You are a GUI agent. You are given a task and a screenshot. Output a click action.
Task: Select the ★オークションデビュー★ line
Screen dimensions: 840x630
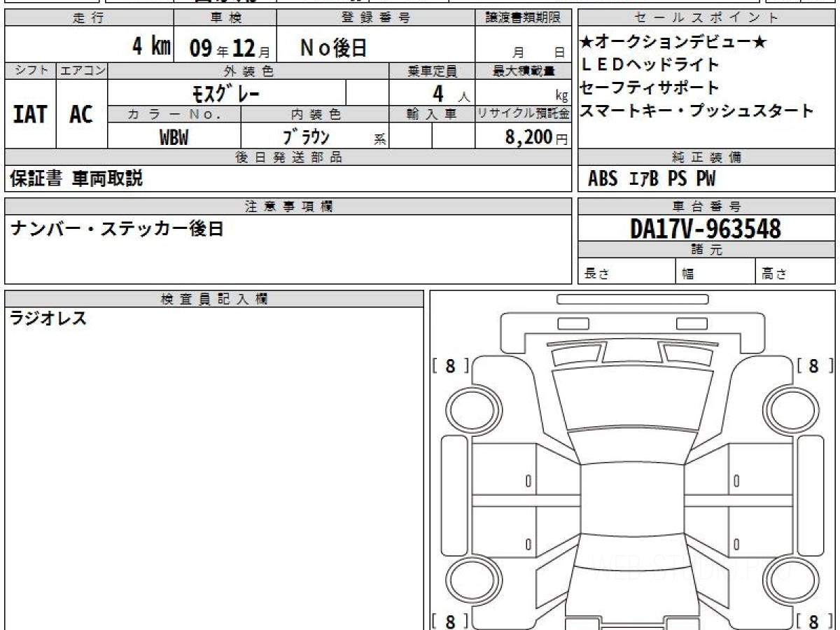click(x=673, y=43)
